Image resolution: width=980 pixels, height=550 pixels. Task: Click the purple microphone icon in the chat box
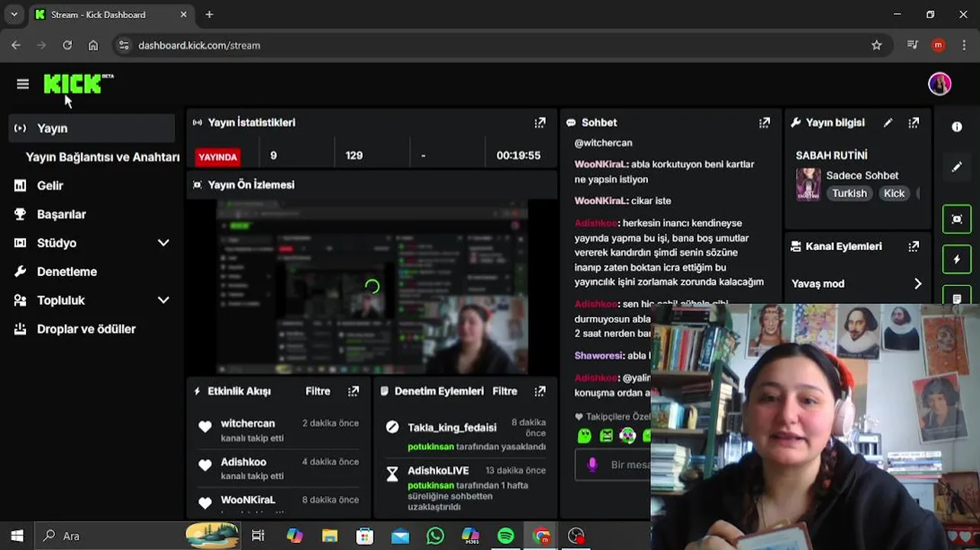coord(592,464)
